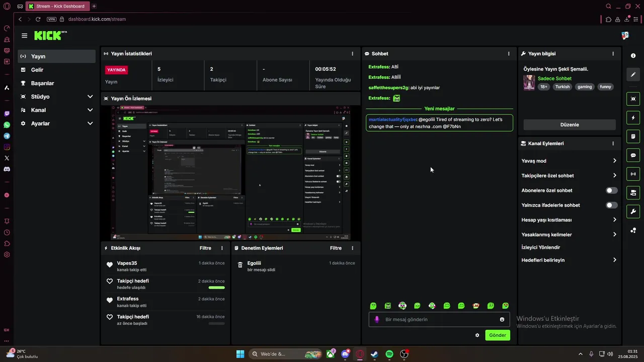
Task: Toggle Yalnızca ifadelerle sohbet switch
Action: 611,205
